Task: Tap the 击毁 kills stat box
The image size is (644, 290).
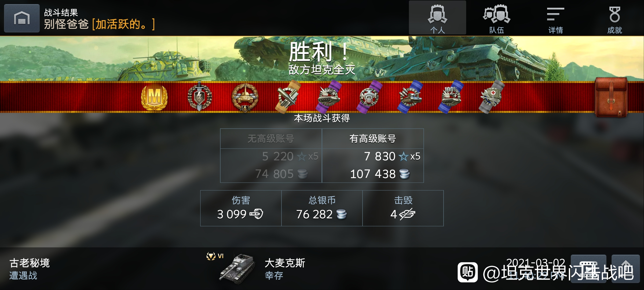Action: (x=403, y=208)
